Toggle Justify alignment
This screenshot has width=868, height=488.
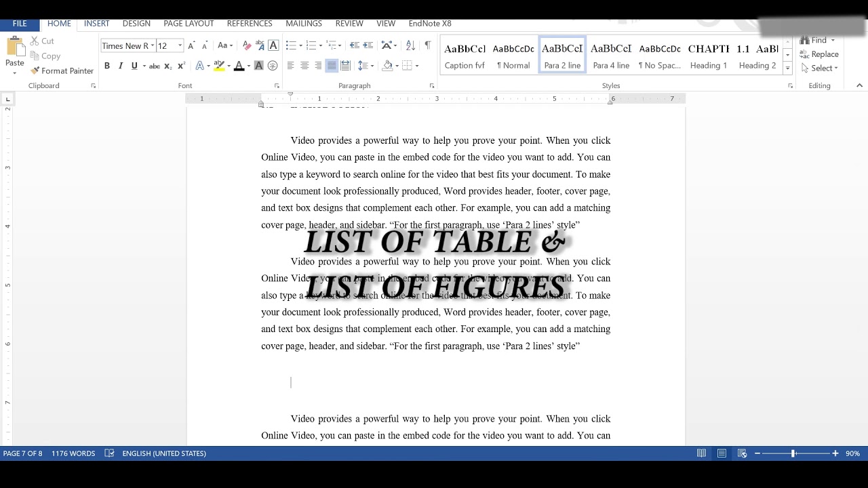[x=332, y=66]
